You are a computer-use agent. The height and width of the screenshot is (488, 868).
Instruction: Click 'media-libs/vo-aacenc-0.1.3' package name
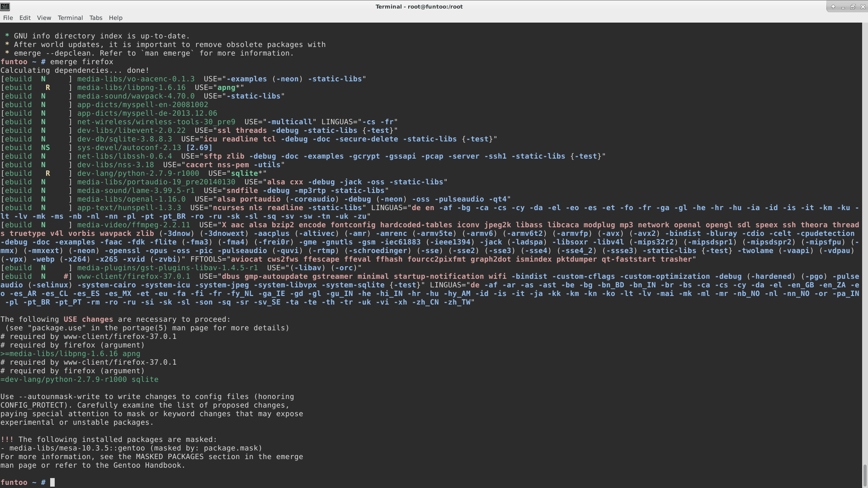[136, 79]
